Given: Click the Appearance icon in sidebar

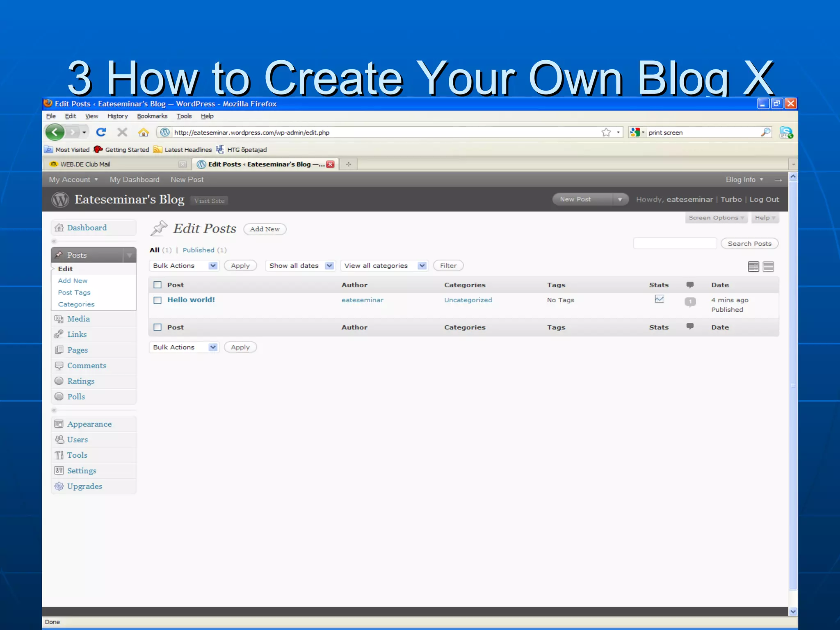Looking at the screenshot, I should pyautogui.click(x=59, y=424).
